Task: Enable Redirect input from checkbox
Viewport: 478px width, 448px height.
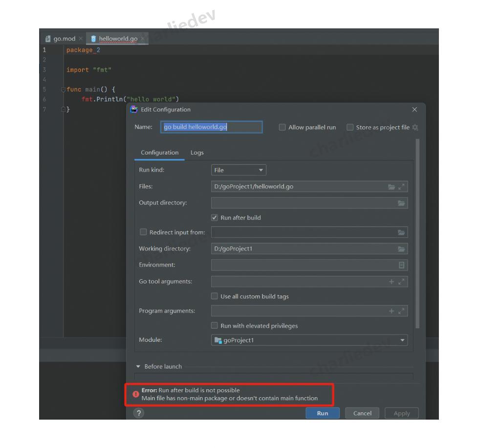Action: point(143,232)
